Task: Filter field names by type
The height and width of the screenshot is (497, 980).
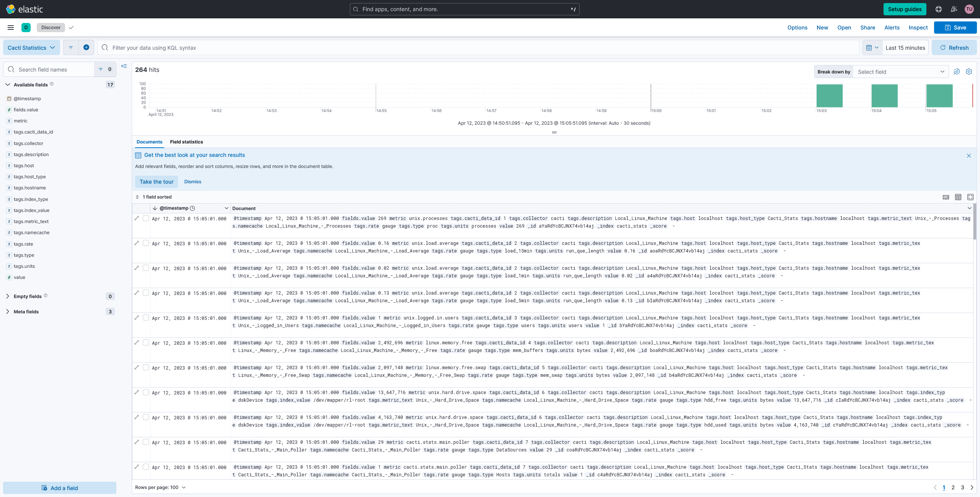Action: (105, 69)
